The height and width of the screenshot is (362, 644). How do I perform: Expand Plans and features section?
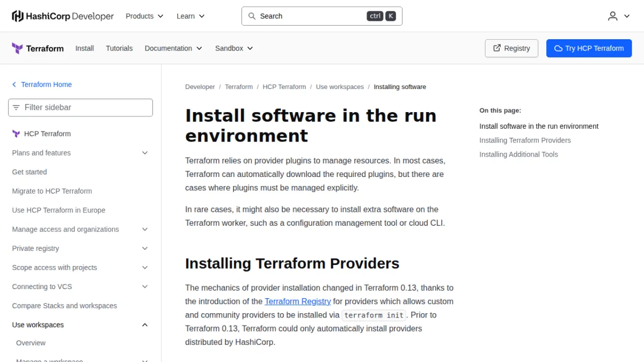[x=145, y=153]
